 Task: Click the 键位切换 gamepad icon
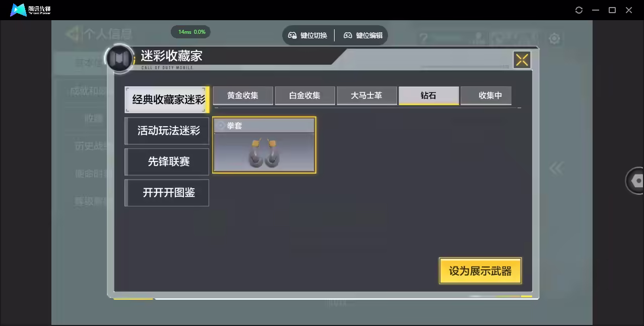[292, 35]
